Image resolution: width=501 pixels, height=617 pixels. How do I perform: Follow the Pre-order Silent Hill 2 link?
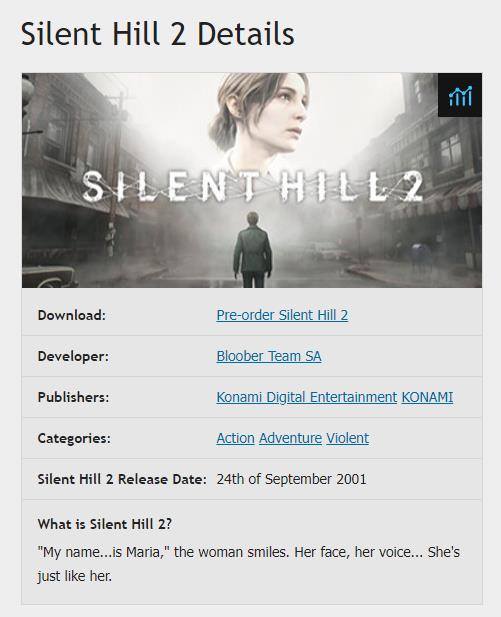point(282,315)
